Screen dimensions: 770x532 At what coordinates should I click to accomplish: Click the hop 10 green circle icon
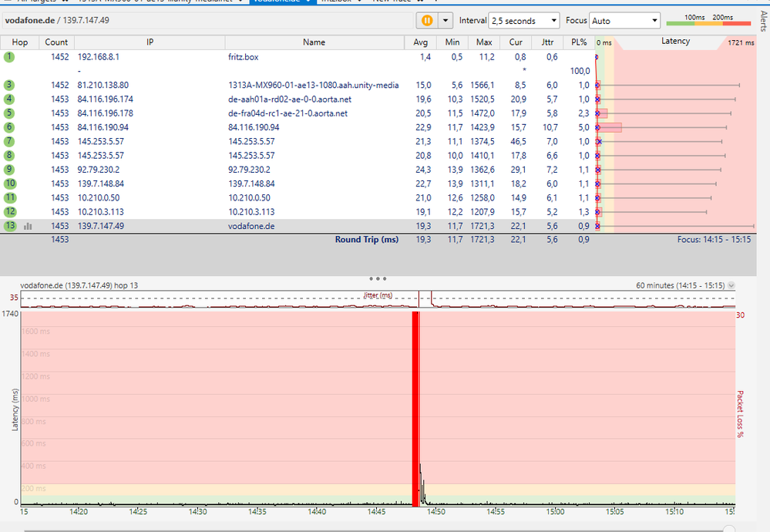pyautogui.click(x=10, y=184)
